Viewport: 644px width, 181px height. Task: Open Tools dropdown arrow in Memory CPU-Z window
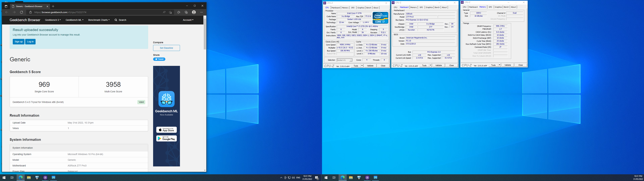pyautogui.click(x=499, y=65)
